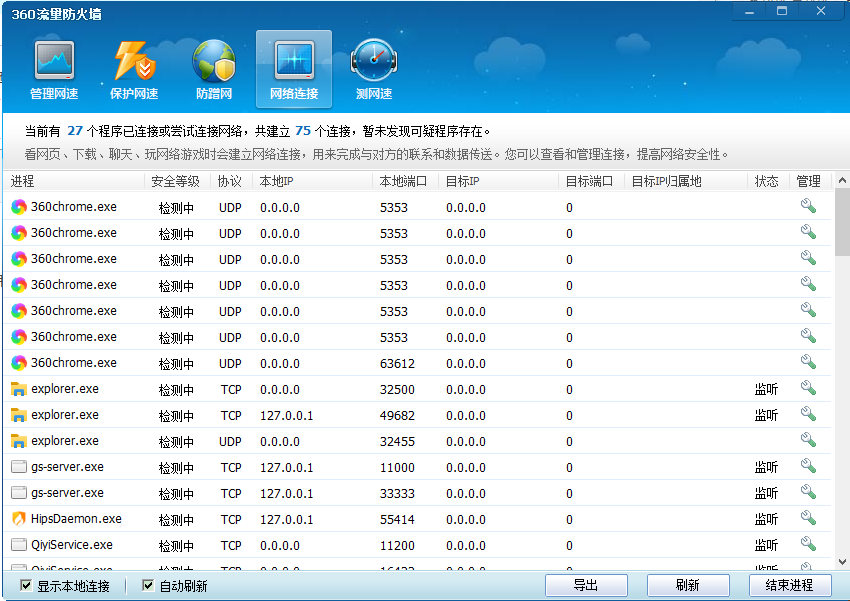Image resolution: width=850 pixels, height=601 pixels.
Task: Click 127.0.0.1 in port 49682 row
Action: [287, 416]
